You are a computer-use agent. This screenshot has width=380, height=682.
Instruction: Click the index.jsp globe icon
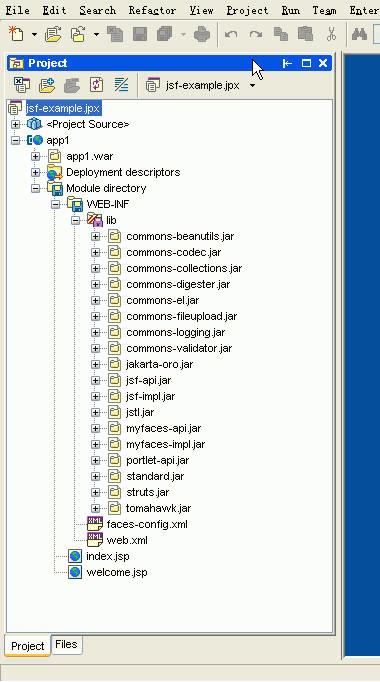pos(75,556)
